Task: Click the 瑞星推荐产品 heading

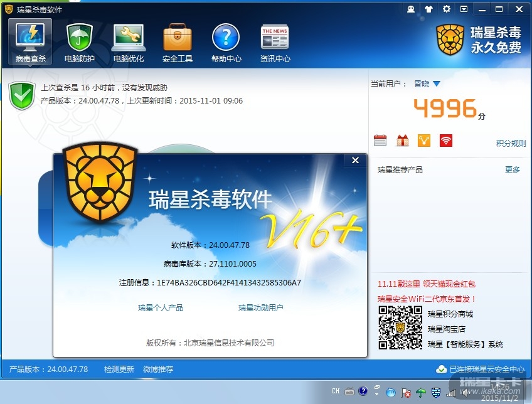Action: pyautogui.click(x=400, y=169)
